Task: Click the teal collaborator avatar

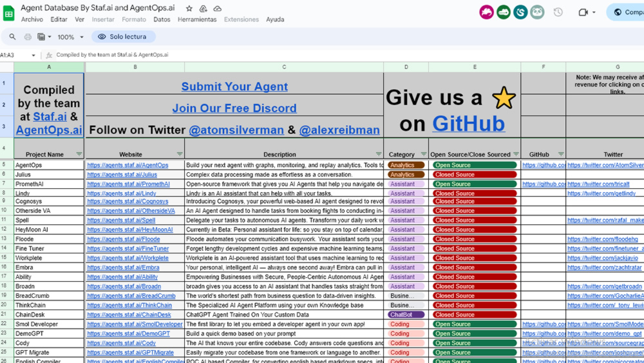Action: click(x=520, y=12)
